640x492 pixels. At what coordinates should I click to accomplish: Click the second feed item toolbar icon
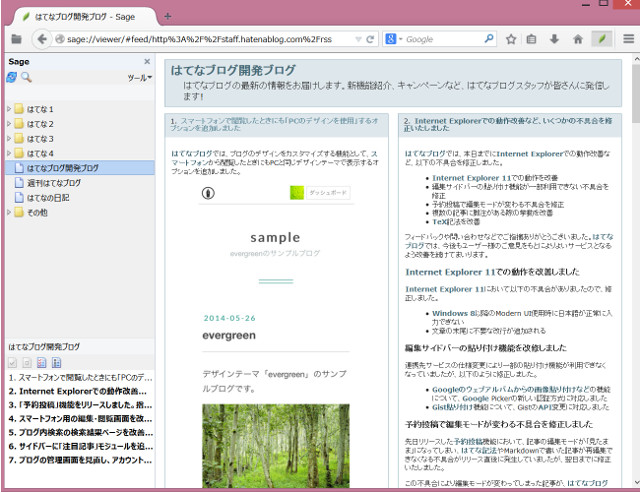coord(27,363)
